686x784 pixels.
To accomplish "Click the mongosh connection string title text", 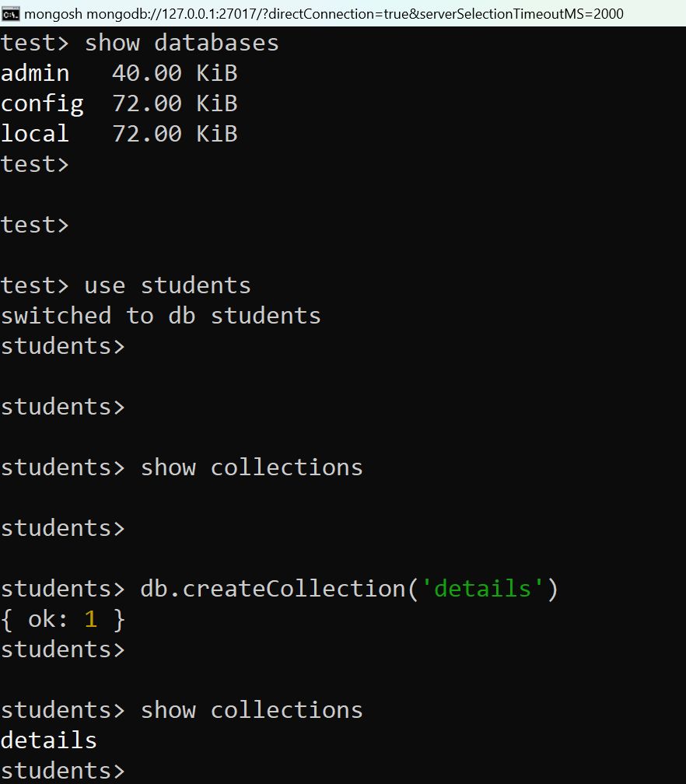I will 324,14.
